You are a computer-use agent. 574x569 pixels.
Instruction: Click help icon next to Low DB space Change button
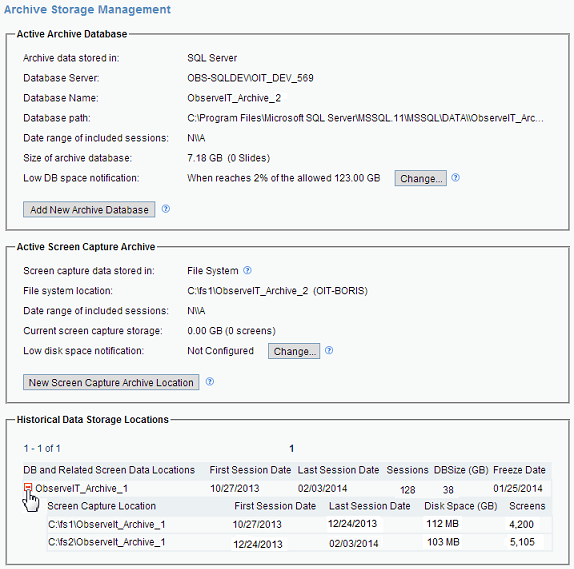click(x=455, y=178)
